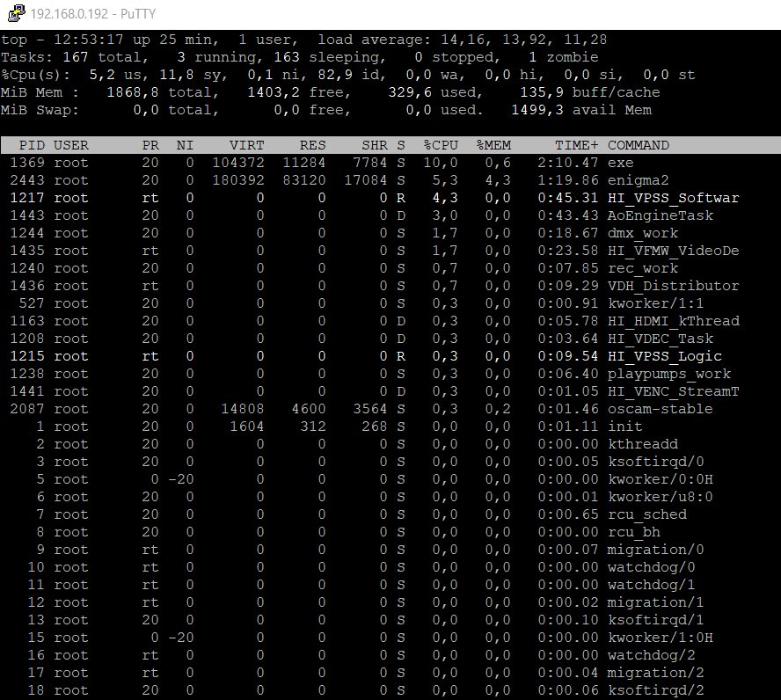Click the AoEngineTask process entry
This screenshot has width=781, height=700.
coord(660,215)
